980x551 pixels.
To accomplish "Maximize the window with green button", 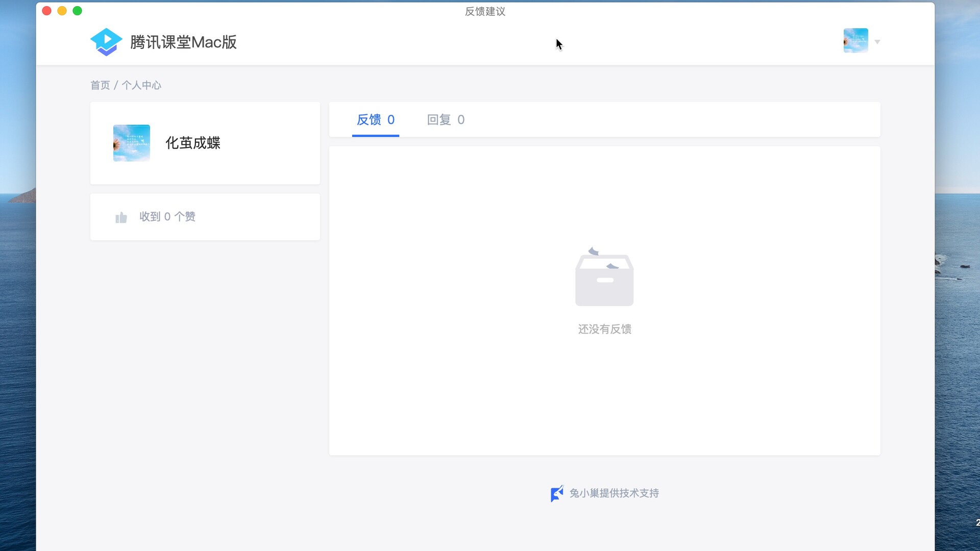I will tap(77, 11).
